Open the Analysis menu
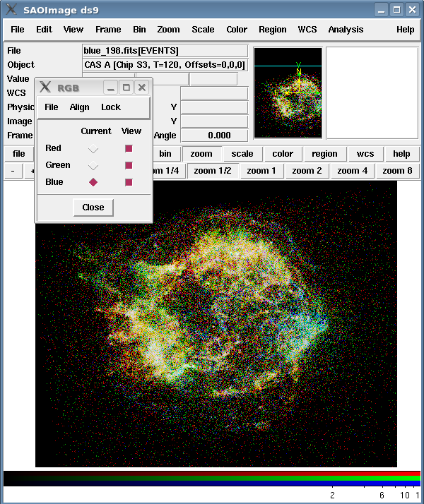 pos(346,30)
